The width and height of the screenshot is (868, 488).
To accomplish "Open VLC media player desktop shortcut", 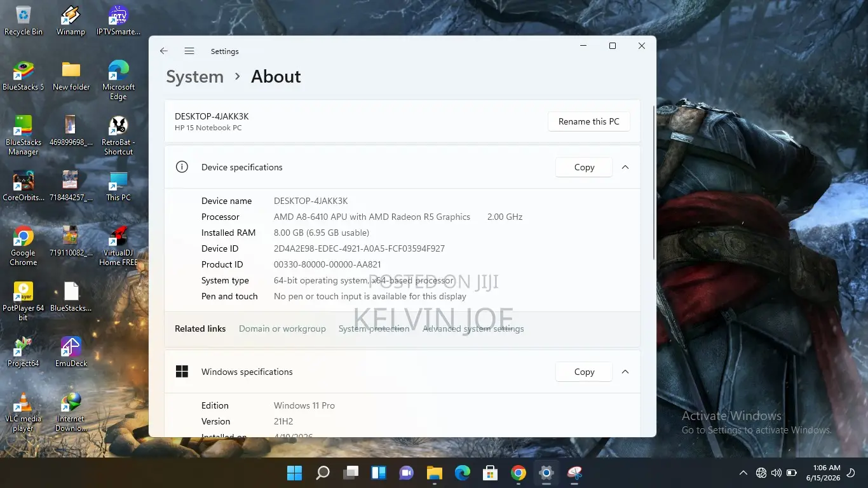I will pos(24,412).
